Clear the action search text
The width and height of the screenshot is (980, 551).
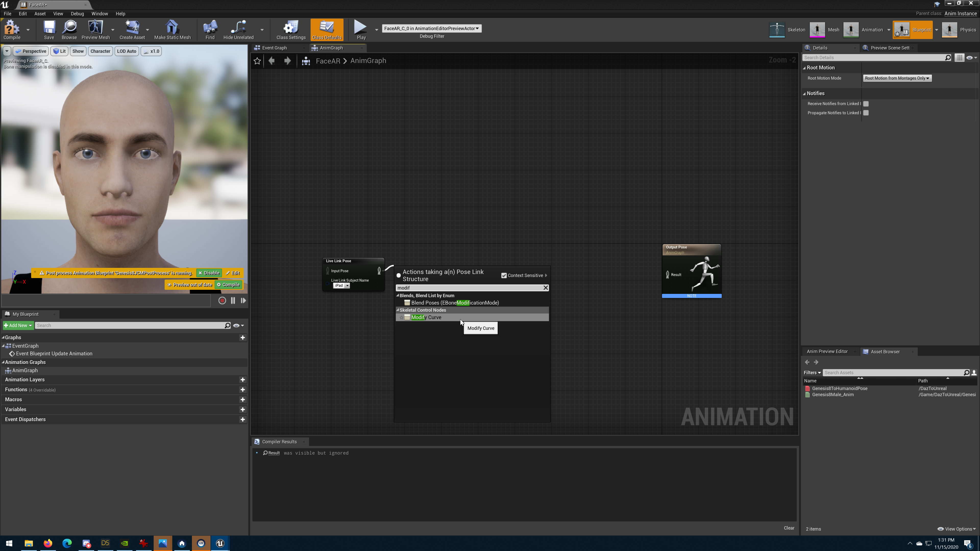(x=546, y=288)
